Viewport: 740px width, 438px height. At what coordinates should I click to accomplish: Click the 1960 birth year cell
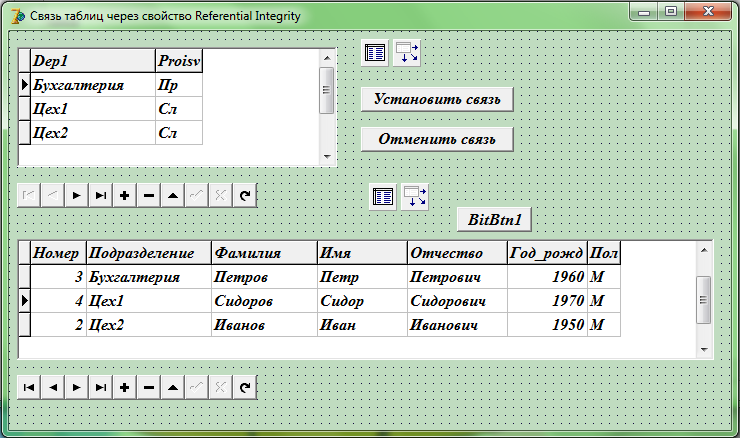(x=547, y=277)
